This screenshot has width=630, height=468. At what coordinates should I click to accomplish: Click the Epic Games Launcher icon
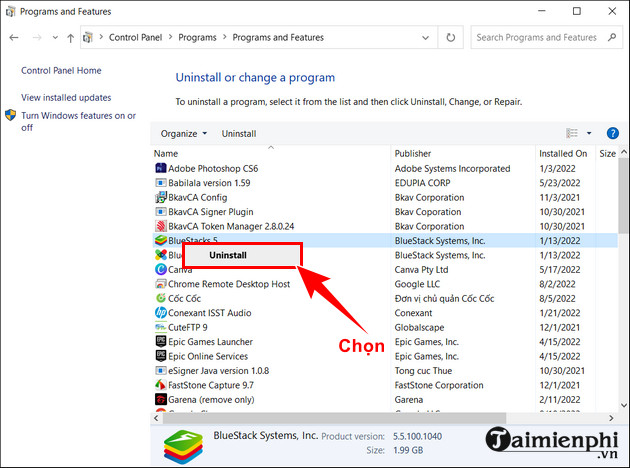click(161, 341)
